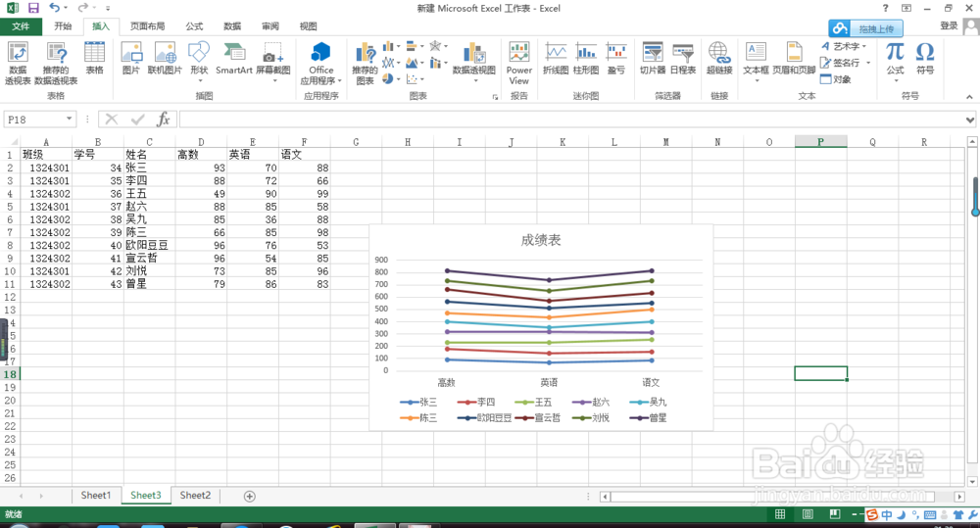Viewport: 980px width, 528px height.
Task: Open the Screenshot (屏幕截图) tool
Action: (x=273, y=62)
